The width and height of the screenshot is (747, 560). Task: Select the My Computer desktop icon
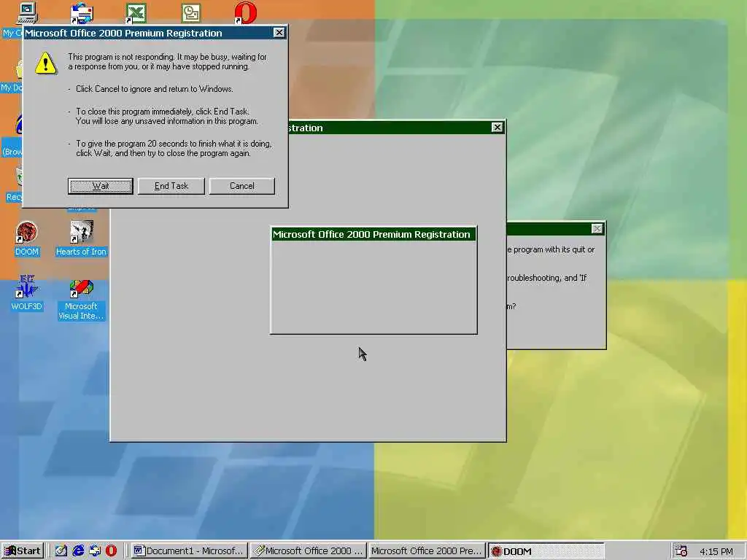point(27,13)
